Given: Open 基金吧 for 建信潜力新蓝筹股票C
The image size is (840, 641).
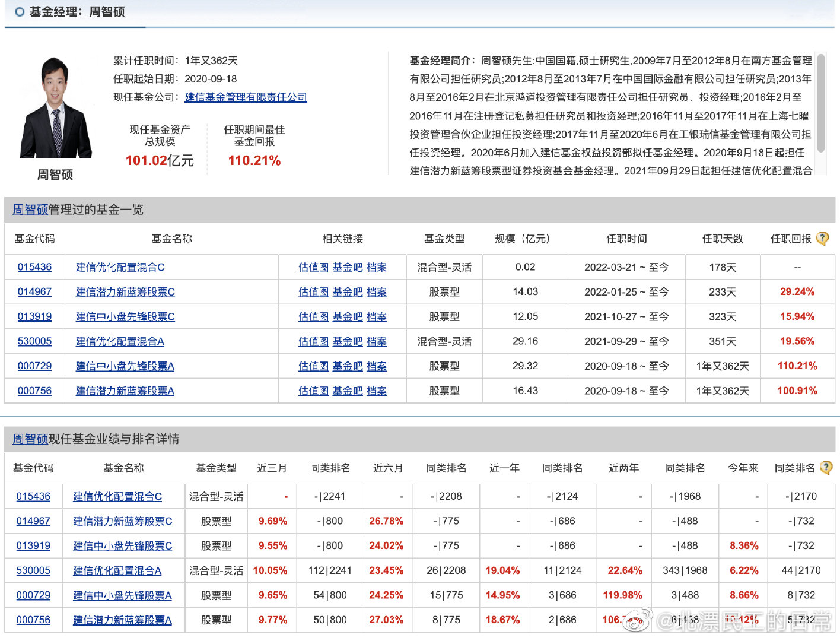Looking at the screenshot, I should pyautogui.click(x=348, y=292).
